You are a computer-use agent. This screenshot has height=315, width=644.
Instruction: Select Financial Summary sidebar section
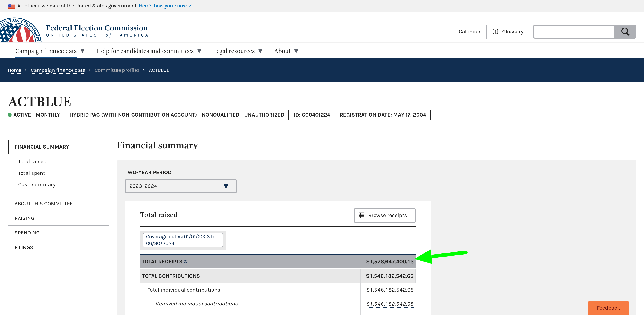pos(42,147)
